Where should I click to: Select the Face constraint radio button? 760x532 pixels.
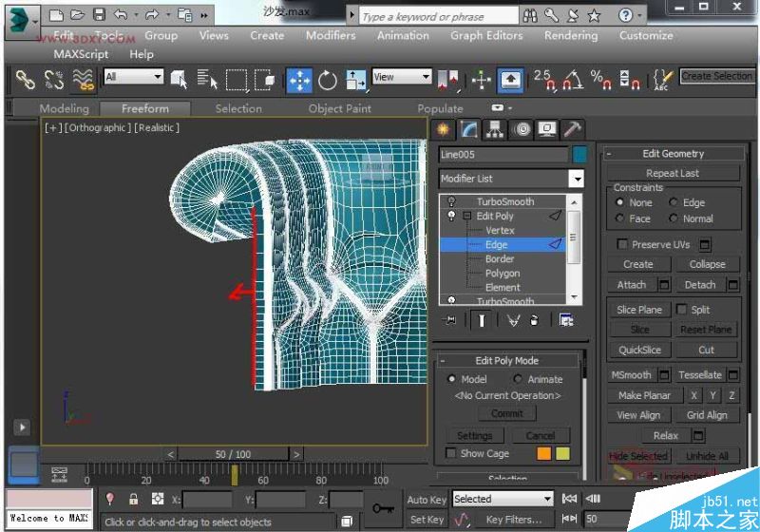point(619,218)
